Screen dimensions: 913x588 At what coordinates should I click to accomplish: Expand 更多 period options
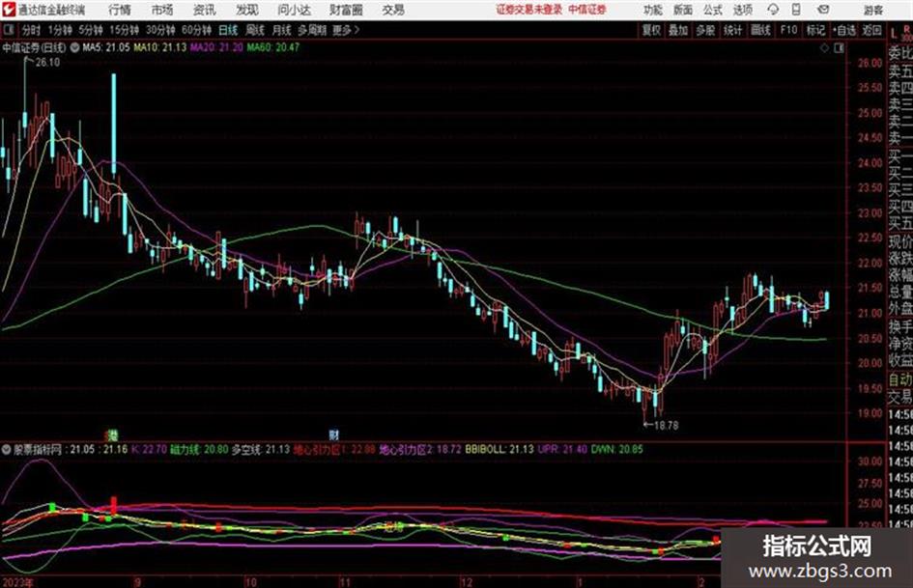(x=346, y=30)
